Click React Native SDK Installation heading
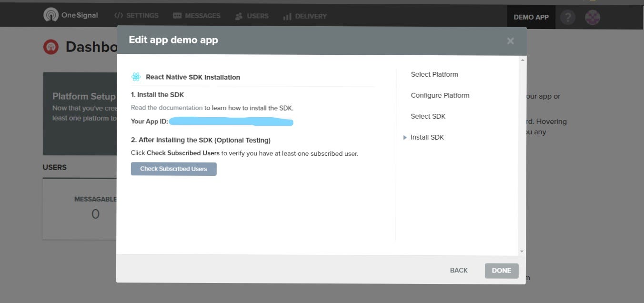Viewport: 644px width, 303px height. tap(193, 77)
